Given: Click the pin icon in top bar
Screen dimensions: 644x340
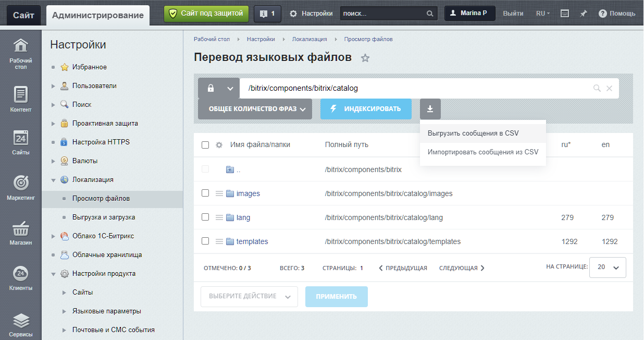Looking at the screenshot, I should point(584,14).
